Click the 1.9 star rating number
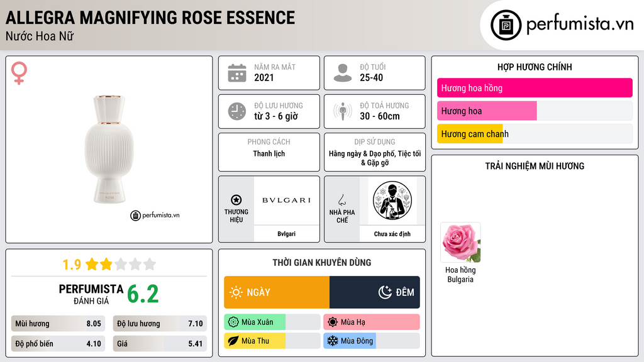The image size is (644, 362). 72,265
